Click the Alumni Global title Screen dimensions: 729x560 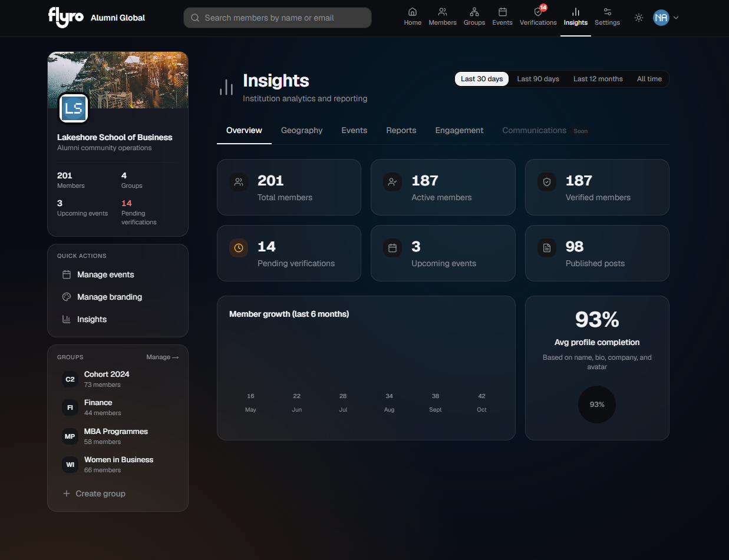118,18
